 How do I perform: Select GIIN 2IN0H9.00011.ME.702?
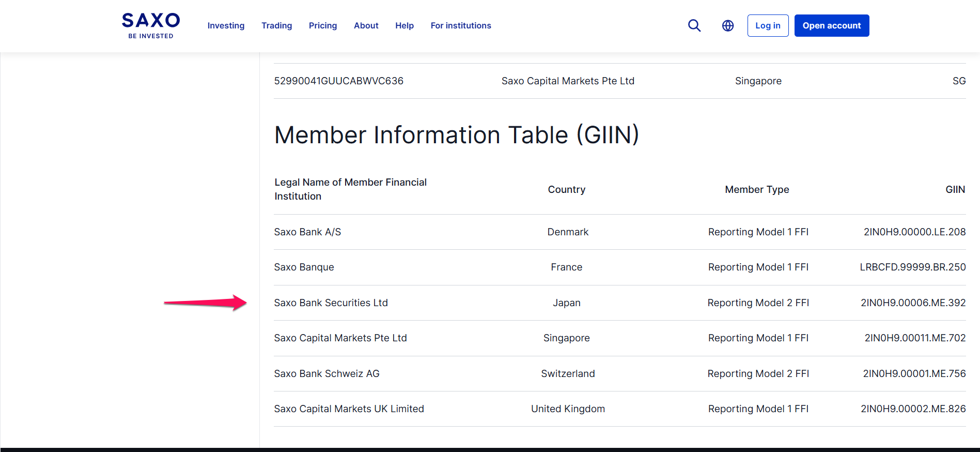(x=915, y=338)
